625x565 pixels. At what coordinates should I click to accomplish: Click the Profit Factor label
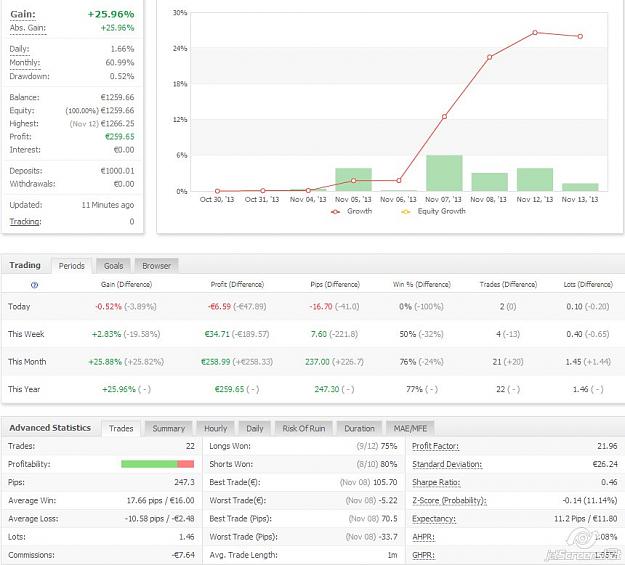click(435, 447)
